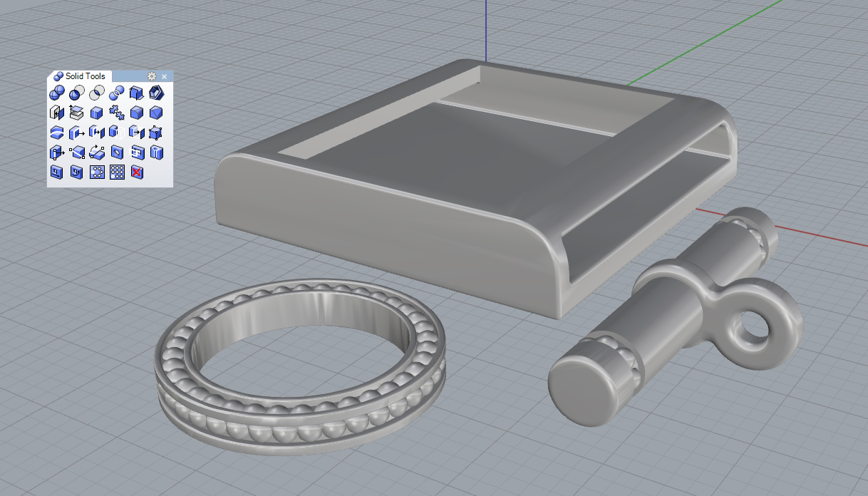Choose the Boolean Intersection tool
Screen dimensions: 868x496
point(97,93)
